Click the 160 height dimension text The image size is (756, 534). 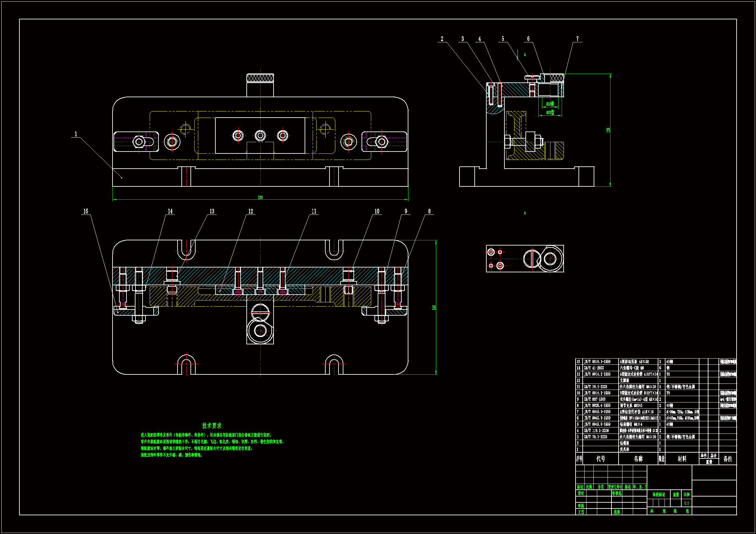click(x=434, y=307)
